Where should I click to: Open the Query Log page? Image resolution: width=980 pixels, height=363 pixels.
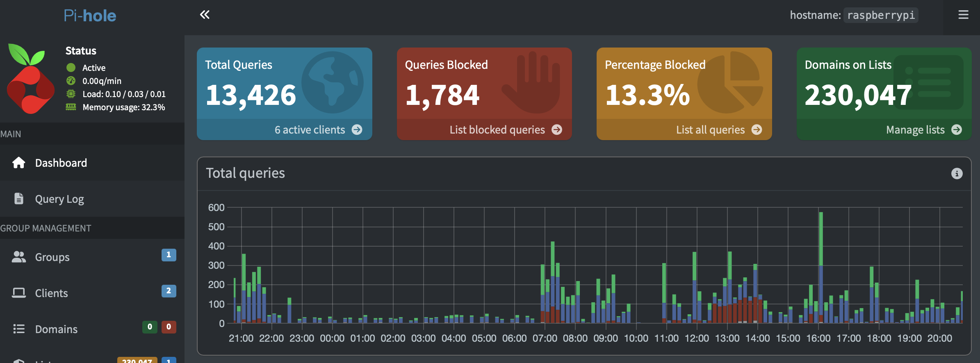pos(59,199)
